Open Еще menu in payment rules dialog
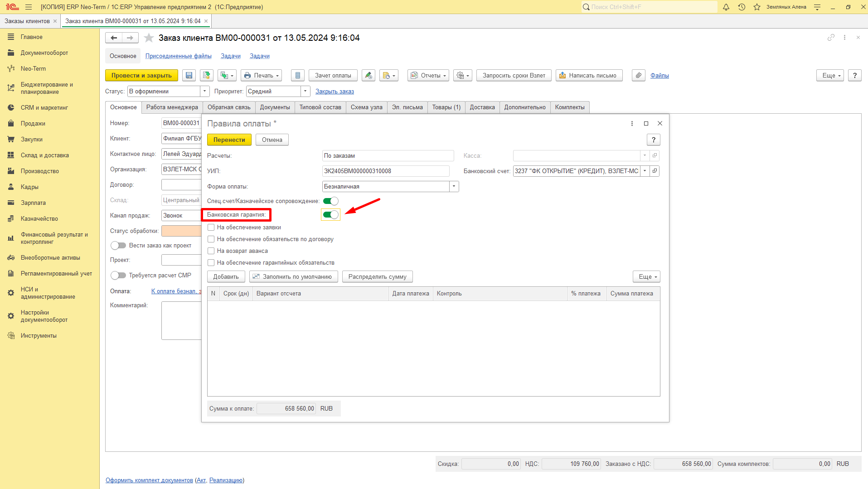Viewport: 868px width, 489px height. (646, 277)
